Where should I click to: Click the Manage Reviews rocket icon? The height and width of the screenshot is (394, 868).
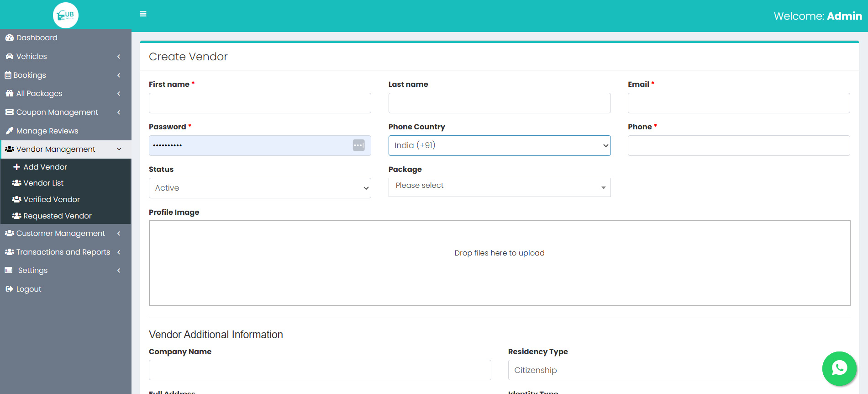[10, 131]
